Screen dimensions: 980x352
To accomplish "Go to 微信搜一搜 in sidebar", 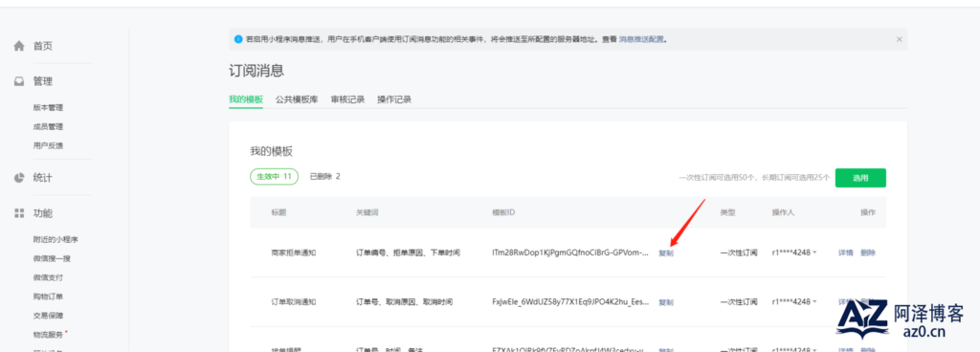I will coord(52,258).
